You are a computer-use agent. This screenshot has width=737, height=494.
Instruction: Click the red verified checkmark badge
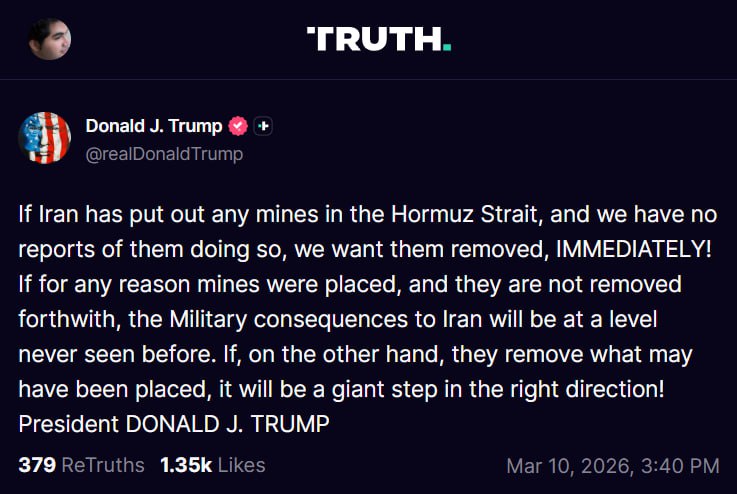click(238, 127)
